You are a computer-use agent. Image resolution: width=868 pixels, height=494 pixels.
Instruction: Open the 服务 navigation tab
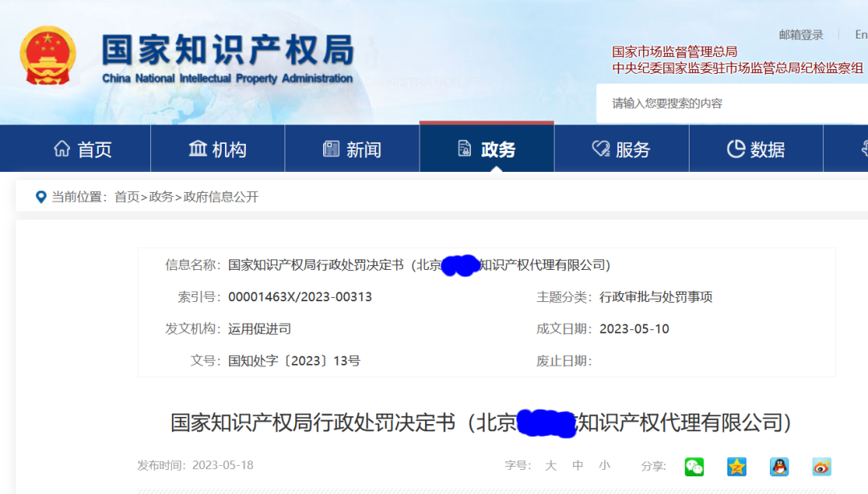[x=621, y=149]
